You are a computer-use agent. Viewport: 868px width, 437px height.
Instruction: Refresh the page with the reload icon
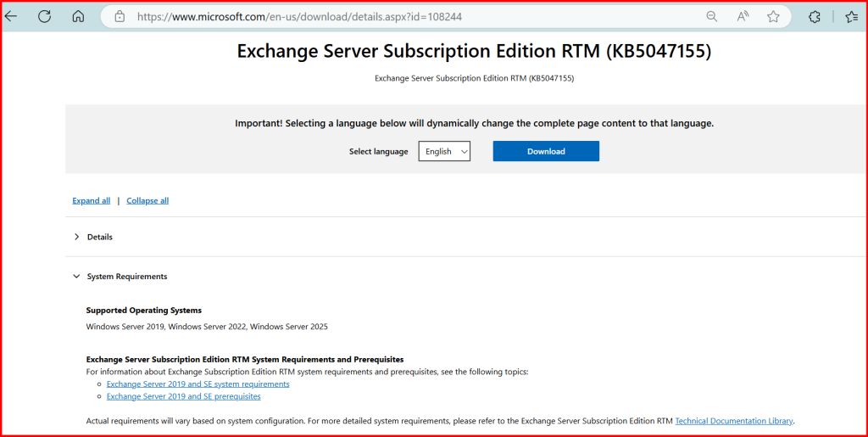click(44, 16)
